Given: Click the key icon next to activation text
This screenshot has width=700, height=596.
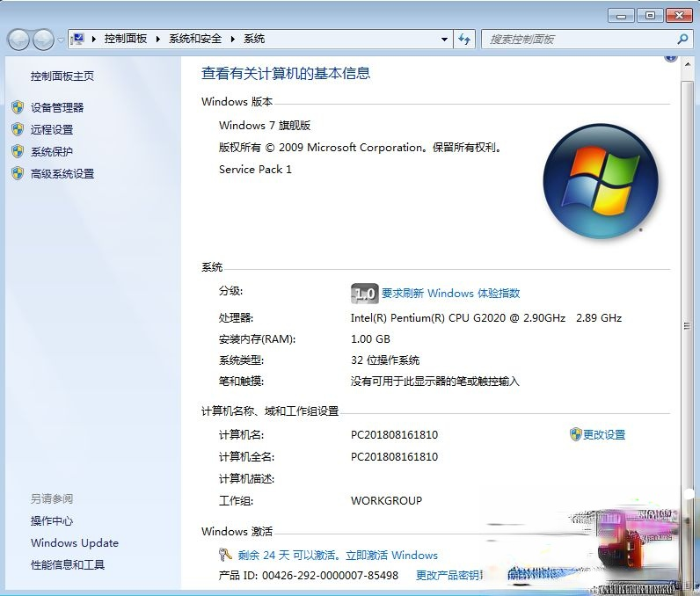Looking at the screenshot, I should tap(225, 555).
